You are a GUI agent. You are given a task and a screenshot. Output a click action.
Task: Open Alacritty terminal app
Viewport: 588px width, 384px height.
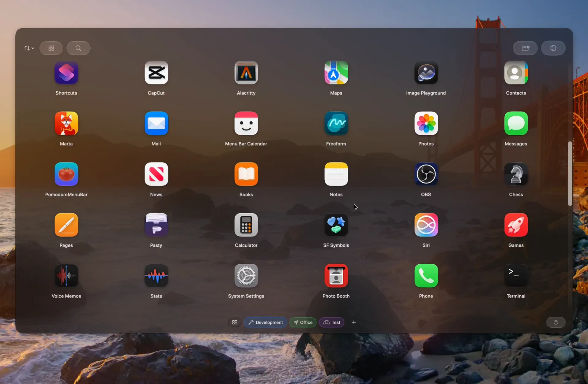pos(246,73)
